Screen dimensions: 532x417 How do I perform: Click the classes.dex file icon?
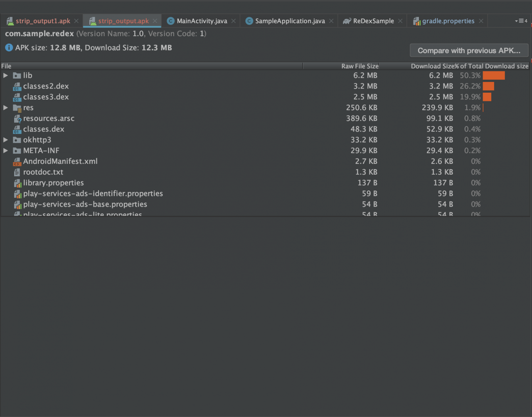click(17, 130)
